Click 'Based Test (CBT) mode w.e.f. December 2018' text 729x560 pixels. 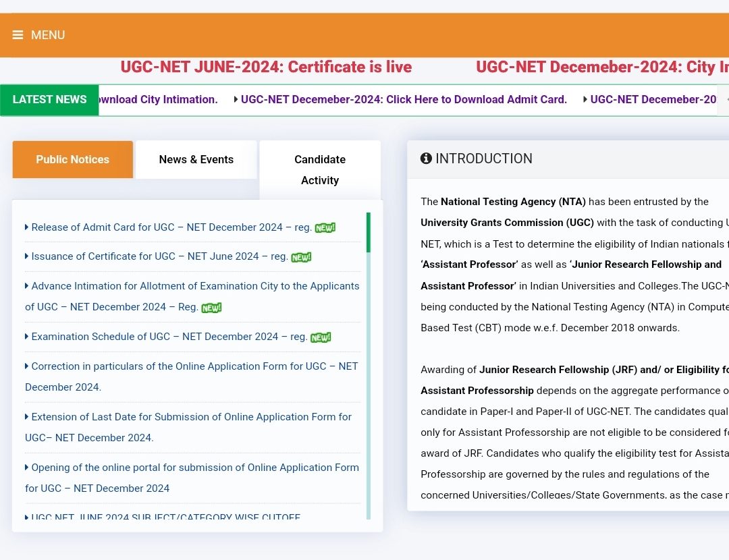pos(550,328)
